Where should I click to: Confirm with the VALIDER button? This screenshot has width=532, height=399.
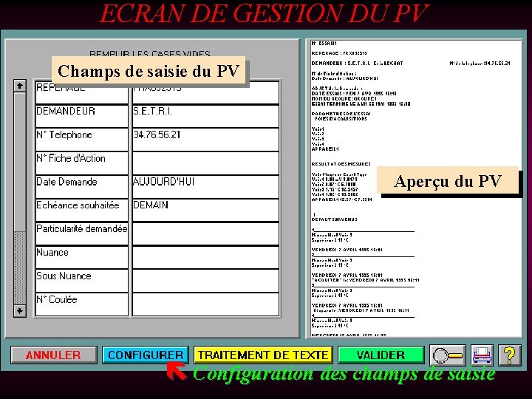point(381,355)
